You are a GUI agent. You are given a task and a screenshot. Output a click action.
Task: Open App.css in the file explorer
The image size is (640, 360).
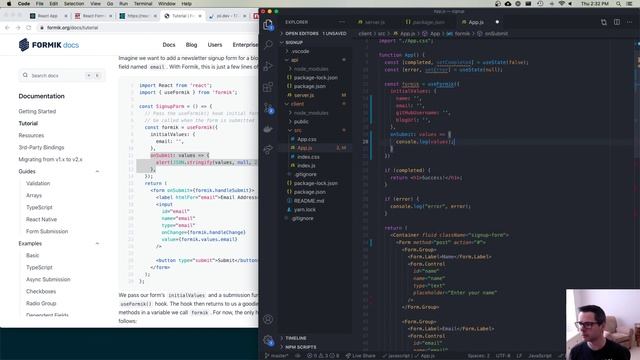[x=307, y=139]
